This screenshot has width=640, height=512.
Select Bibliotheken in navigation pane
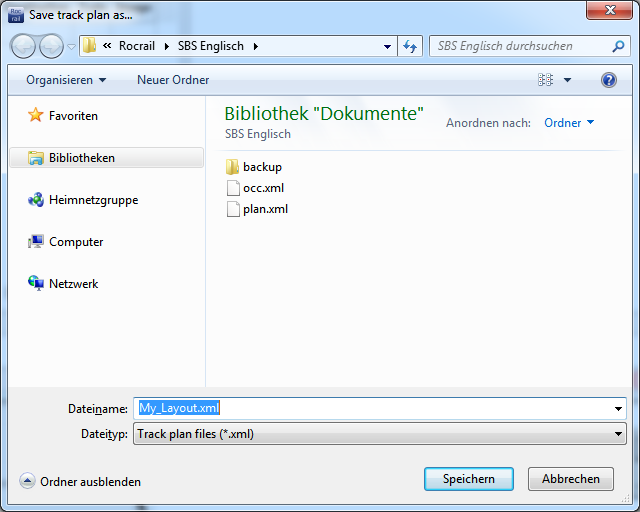point(81,158)
